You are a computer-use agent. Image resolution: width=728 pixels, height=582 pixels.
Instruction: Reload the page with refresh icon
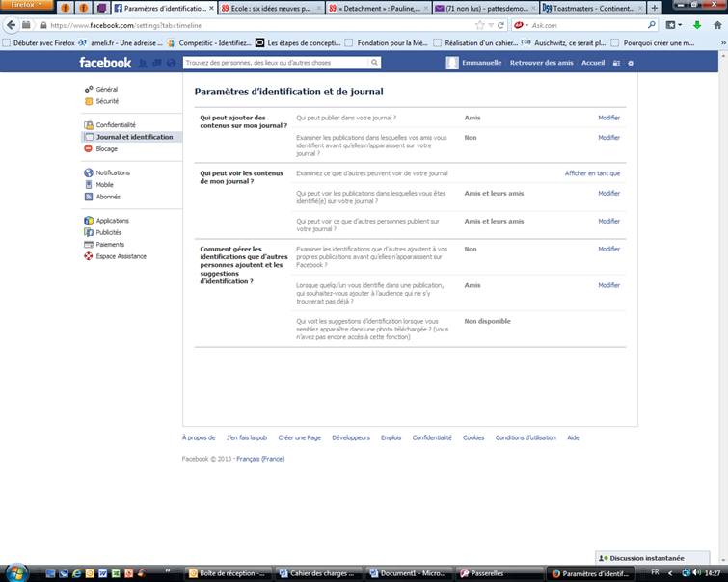(500, 25)
